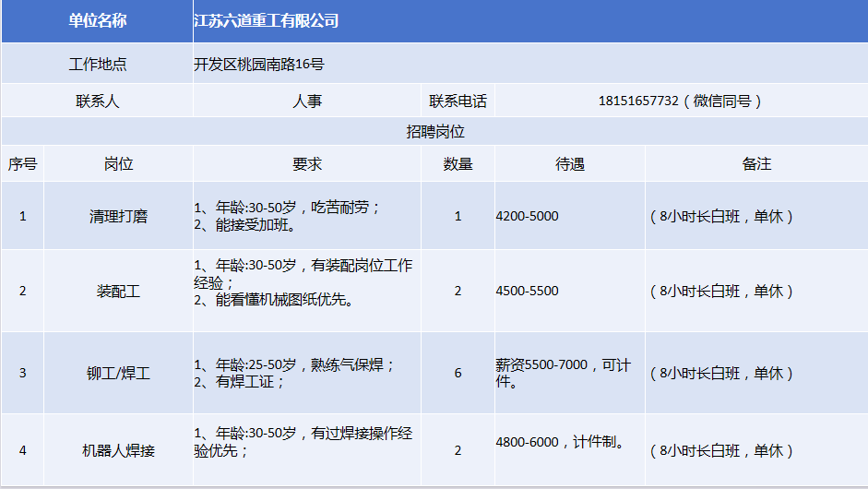Click the 要求 column header
This screenshot has width=868, height=489.
pyautogui.click(x=307, y=164)
